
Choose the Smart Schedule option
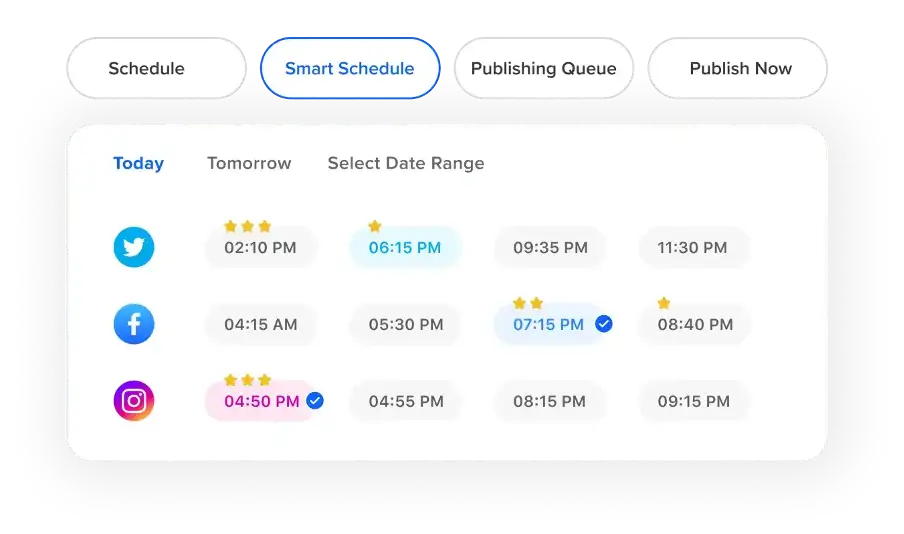[x=350, y=68]
